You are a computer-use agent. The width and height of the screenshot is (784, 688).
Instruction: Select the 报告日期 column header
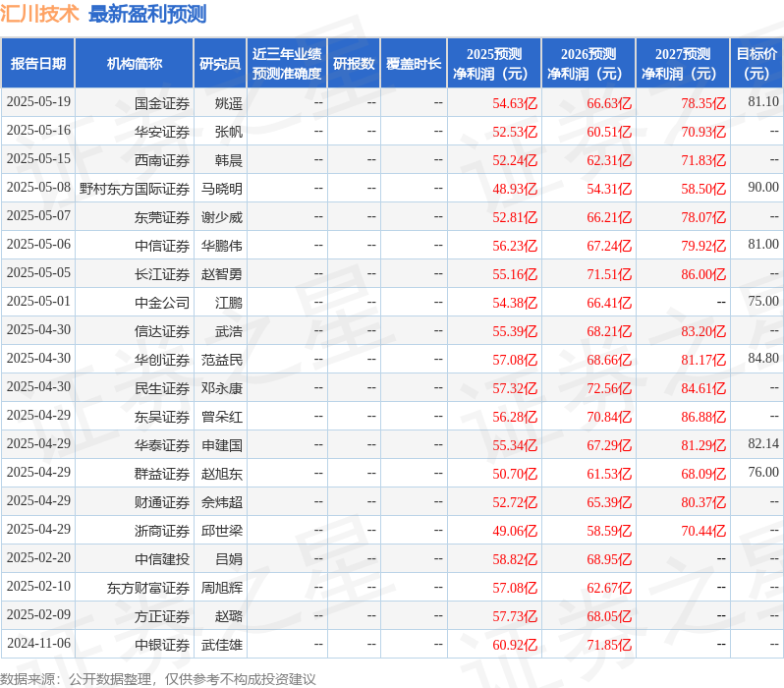coord(38,64)
